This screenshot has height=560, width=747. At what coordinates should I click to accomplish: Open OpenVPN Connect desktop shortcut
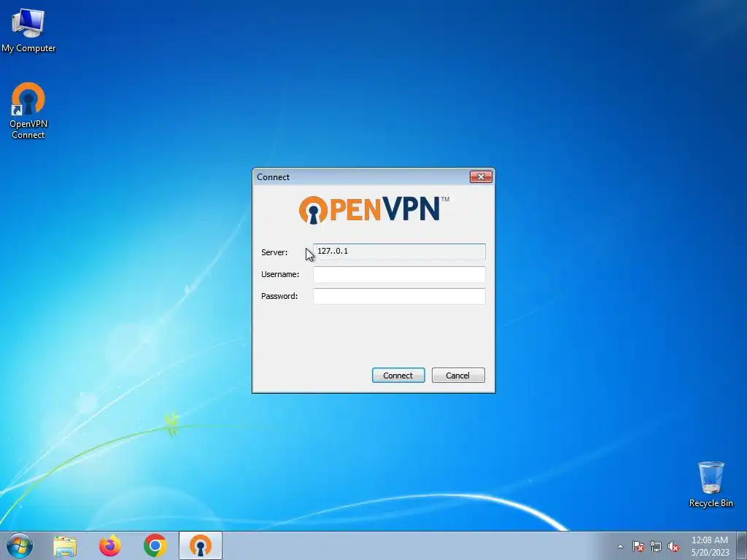(x=28, y=111)
